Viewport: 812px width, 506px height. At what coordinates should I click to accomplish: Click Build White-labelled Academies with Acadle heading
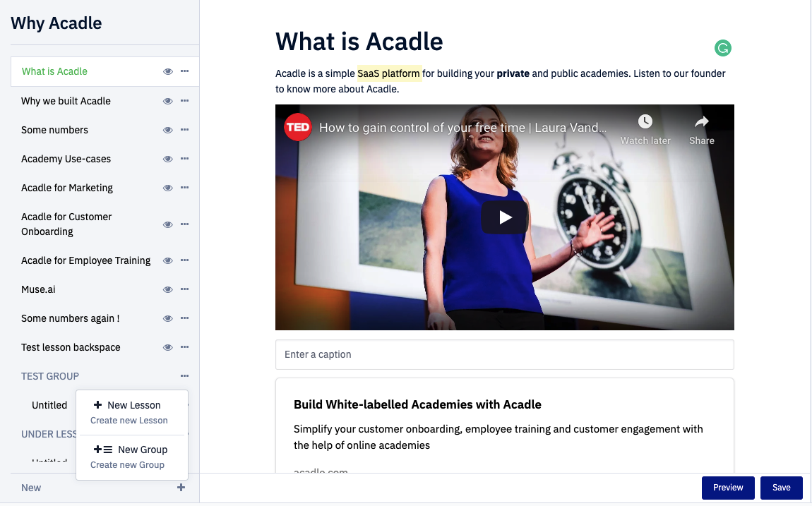417,404
